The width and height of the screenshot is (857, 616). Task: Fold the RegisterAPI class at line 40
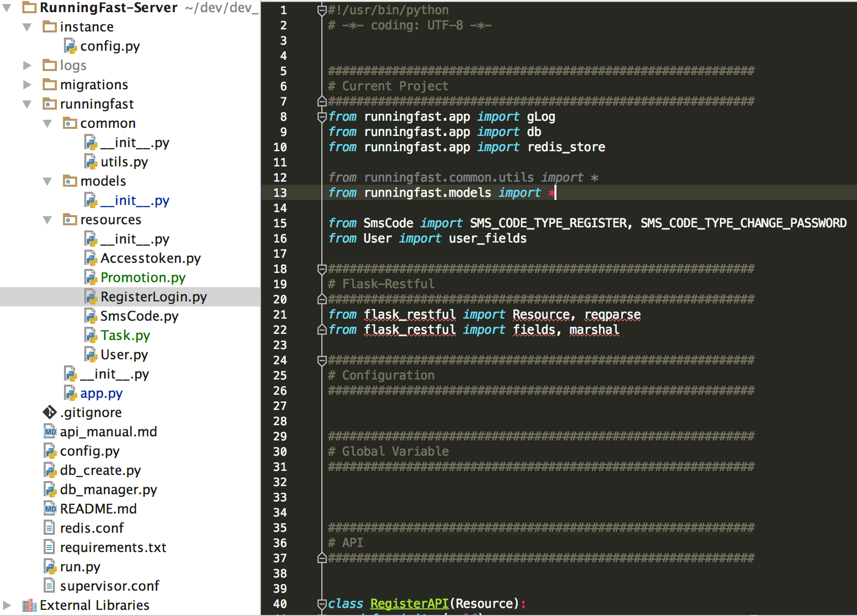click(x=321, y=604)
